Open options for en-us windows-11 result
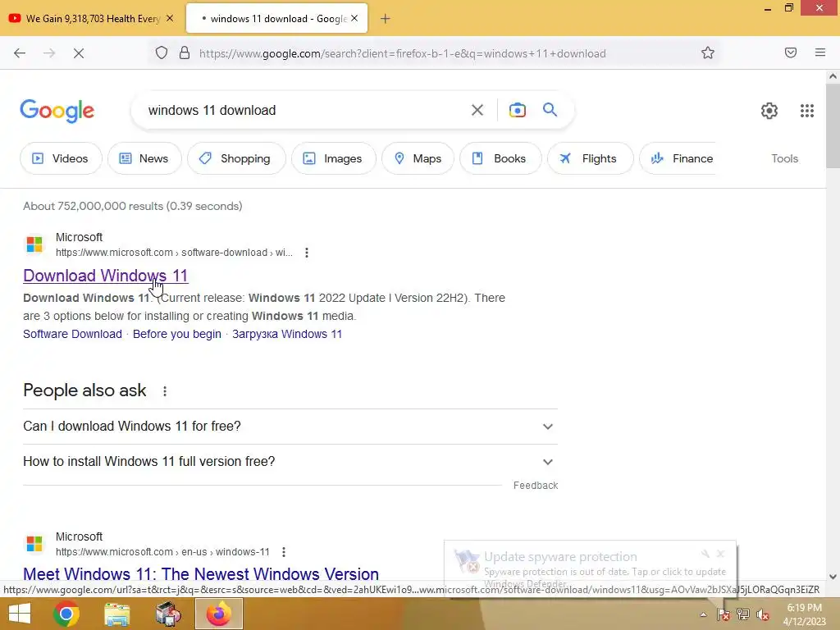 283,552
